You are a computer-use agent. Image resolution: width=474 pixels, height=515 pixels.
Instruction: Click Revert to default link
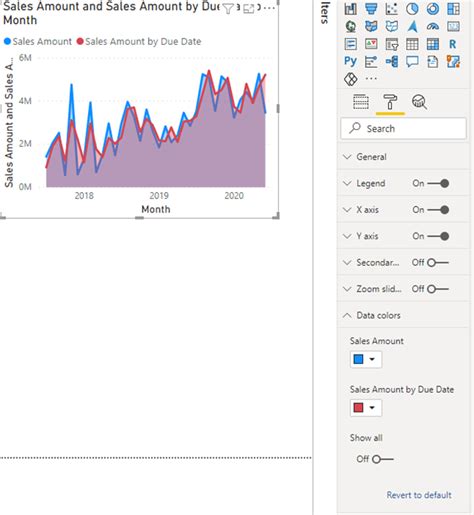click(x=419, y=495)
